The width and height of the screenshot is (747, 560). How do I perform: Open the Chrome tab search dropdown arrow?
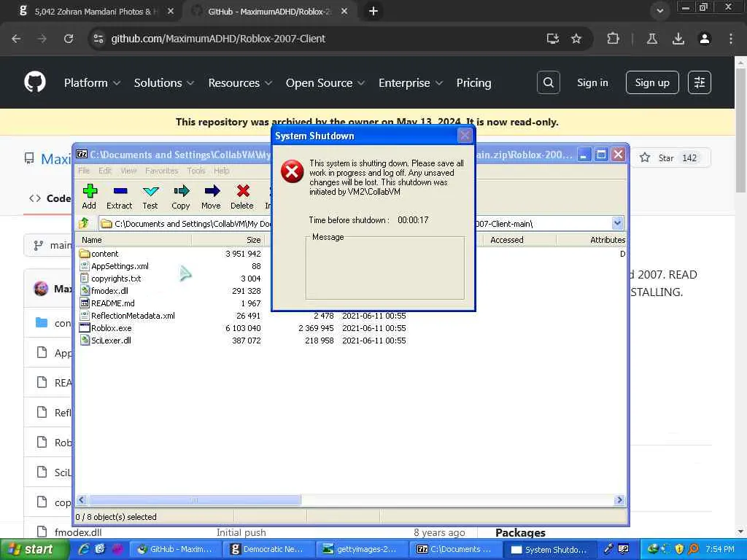[x=659, y=11]
